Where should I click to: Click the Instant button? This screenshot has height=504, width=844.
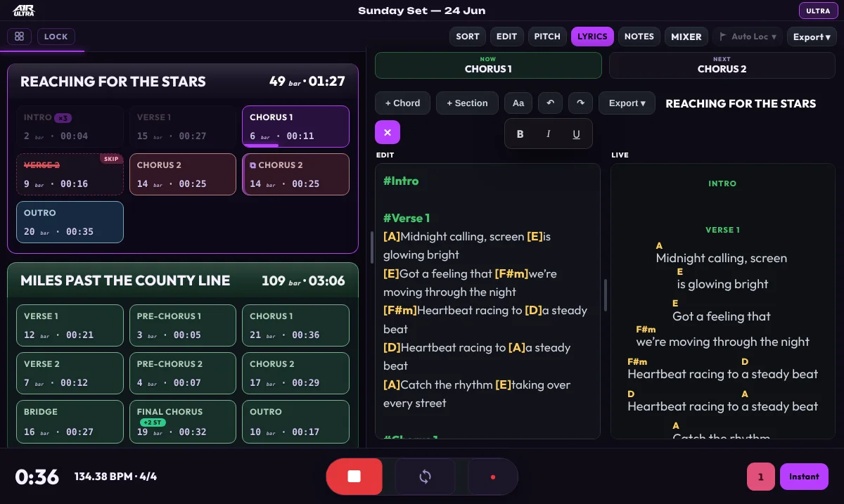click(804, 477)
